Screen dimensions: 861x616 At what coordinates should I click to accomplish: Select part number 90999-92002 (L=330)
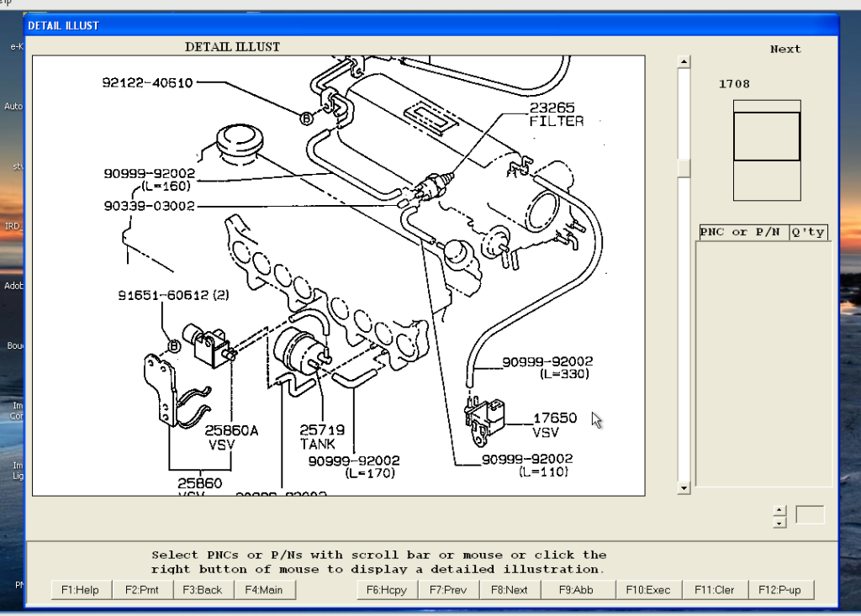tap(547, 367)
